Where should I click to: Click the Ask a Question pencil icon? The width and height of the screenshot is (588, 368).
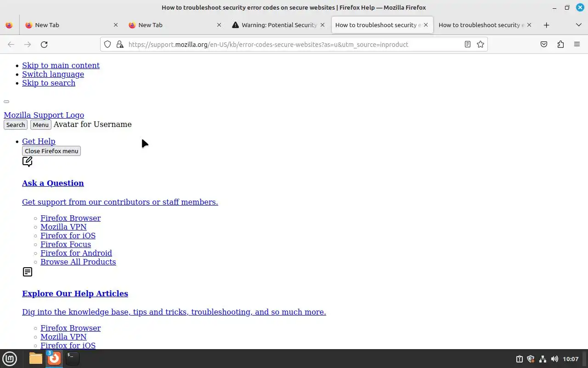28,161
